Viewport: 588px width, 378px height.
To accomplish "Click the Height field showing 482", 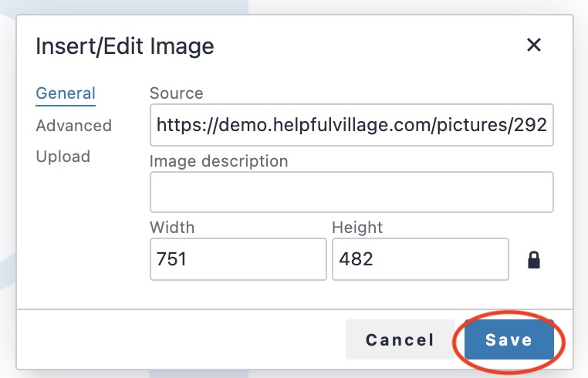I will pos(421,259).
